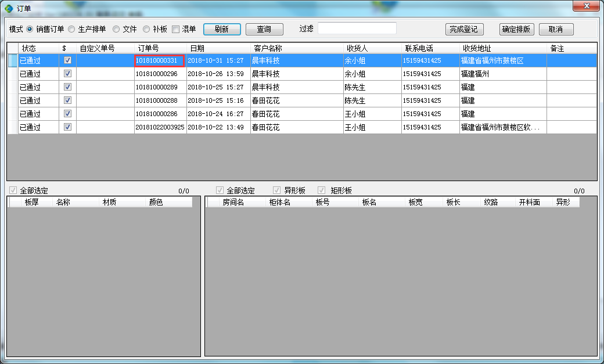Enable the 混单 checkbox
The image size is (604, 364).
[175, 29]
